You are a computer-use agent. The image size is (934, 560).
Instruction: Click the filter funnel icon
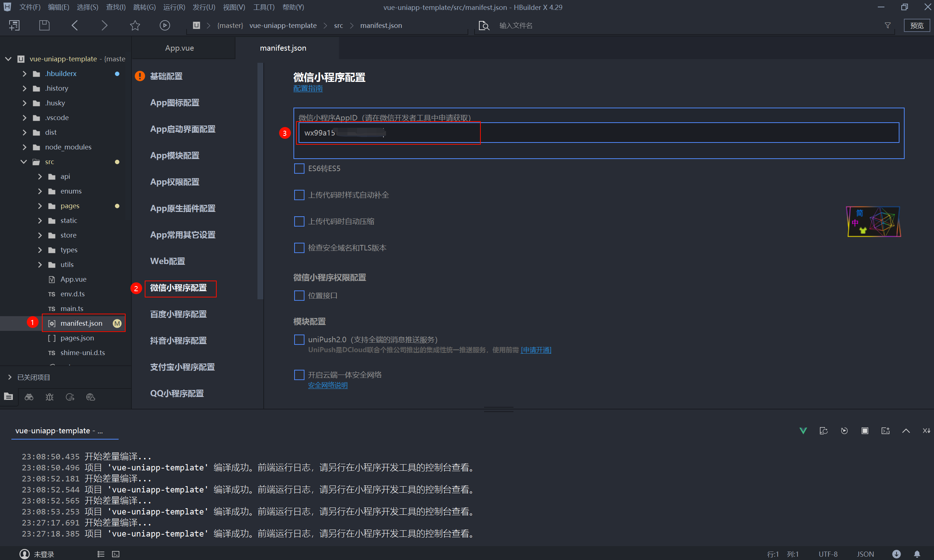pos(888,25)
